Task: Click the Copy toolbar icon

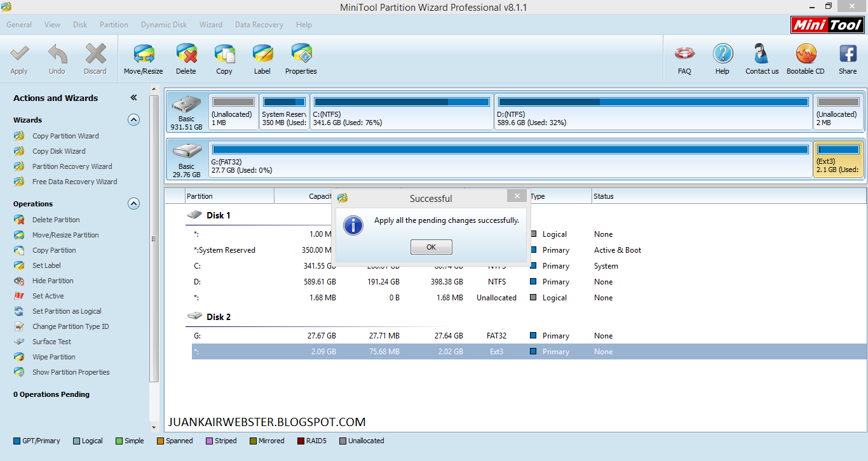Action: tap(224, 54)
